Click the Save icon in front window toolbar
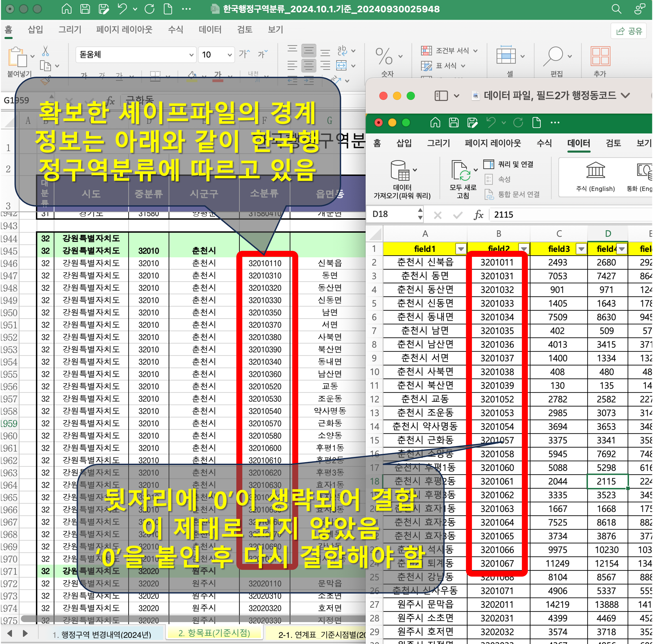Screen dimensions: 653x644 [x=454, y=123]
